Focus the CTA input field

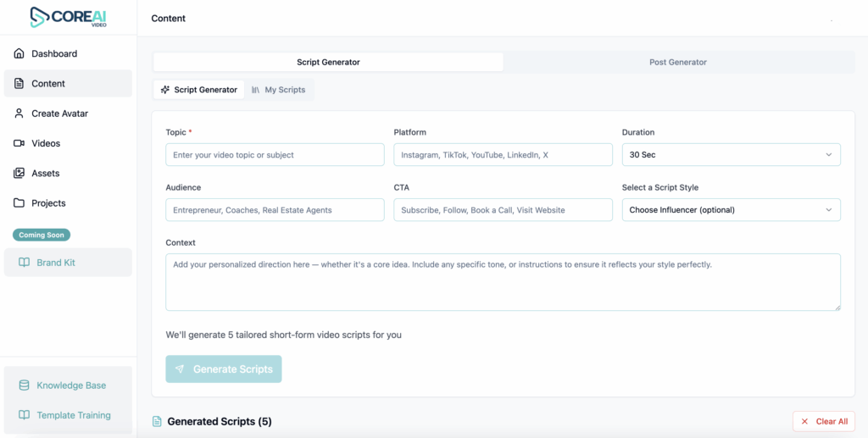pos(504,210)
